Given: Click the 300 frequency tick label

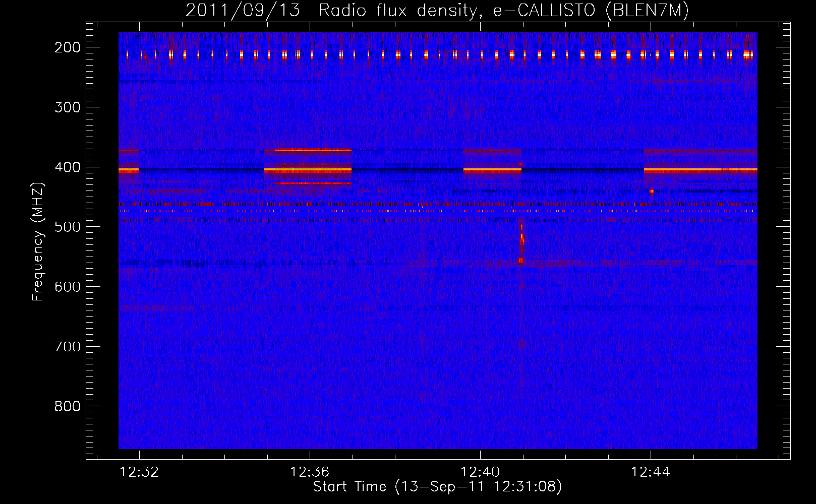Looking at the screenshot, I should pos(68,107).
